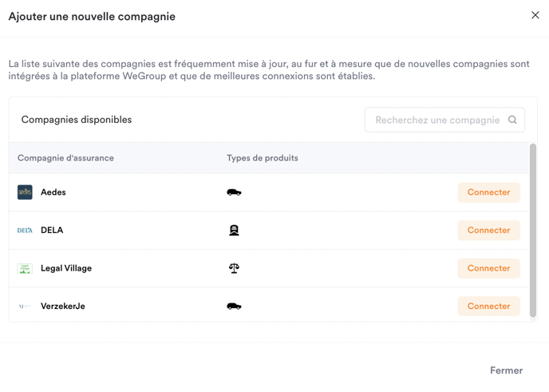Connect the Legal Village company
This screenshot has width=549, height=392.
coord(489,268)
